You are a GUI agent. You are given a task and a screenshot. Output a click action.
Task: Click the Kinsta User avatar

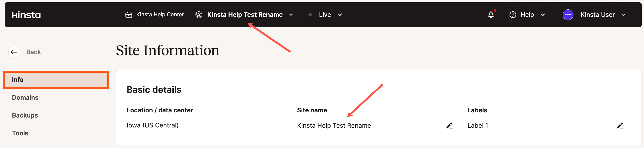pos(568,15)
